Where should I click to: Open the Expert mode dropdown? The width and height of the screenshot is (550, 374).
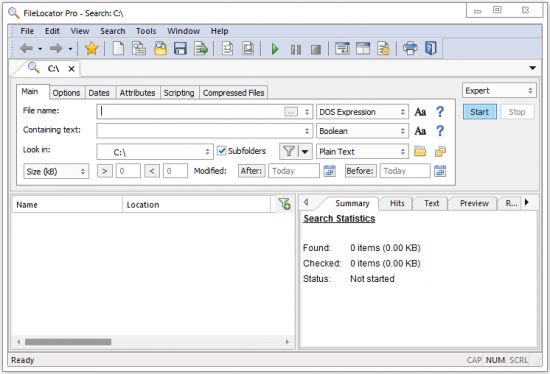click(499, 91)
